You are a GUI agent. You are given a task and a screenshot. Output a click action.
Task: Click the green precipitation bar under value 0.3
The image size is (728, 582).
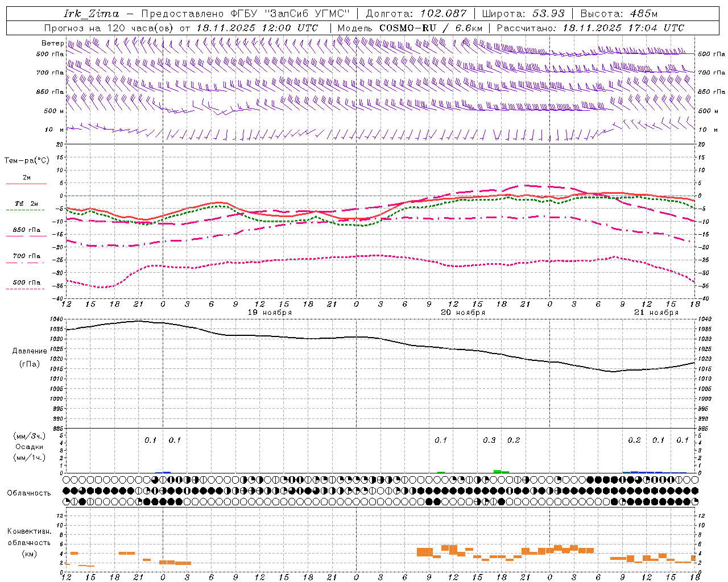pyautogui.click(x=497, y=471)
